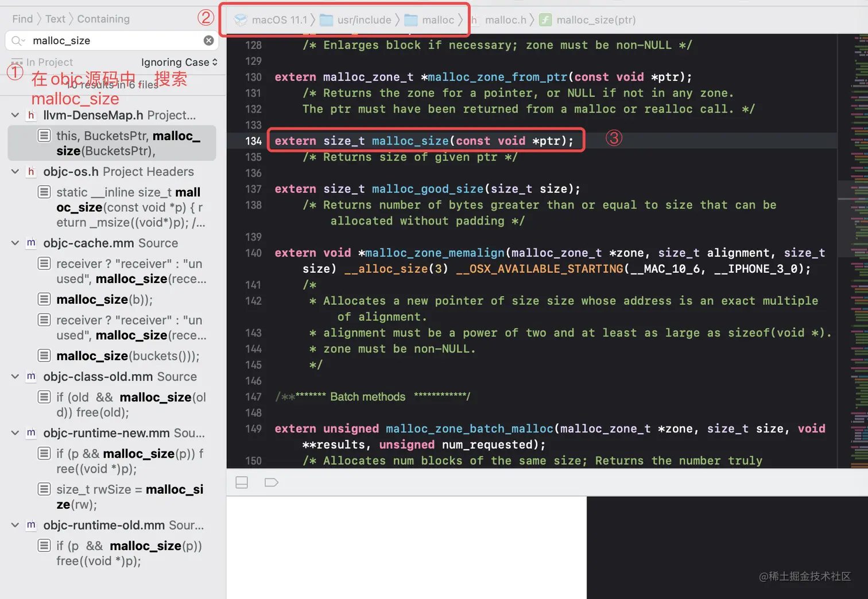Viewport: 868px width, 599px height.
Task: Click the 'zone must be non-NULL.' comment on line 144
Action: point(393,349)
